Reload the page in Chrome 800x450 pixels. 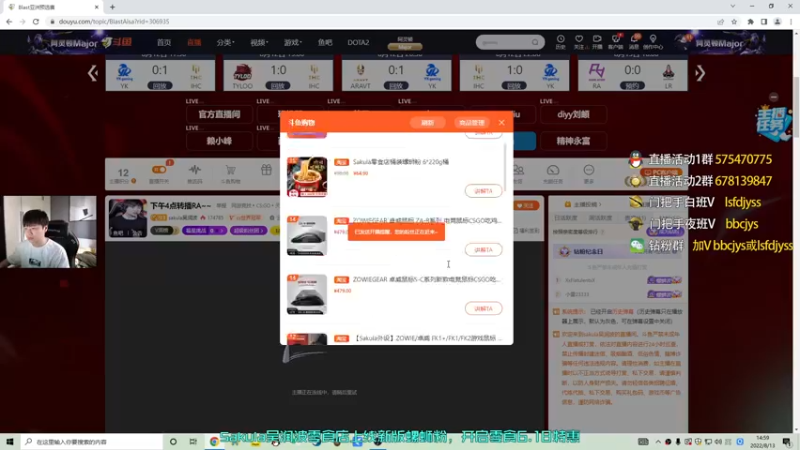[x=36, y=21]
